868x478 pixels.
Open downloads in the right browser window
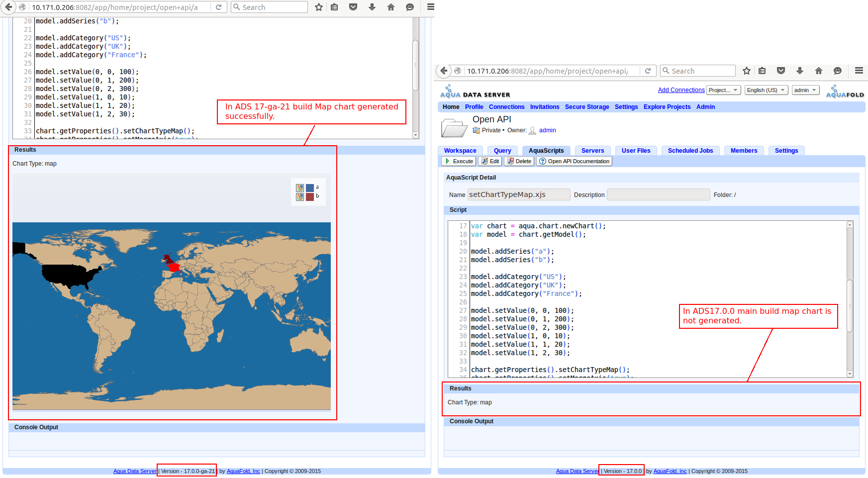[800, 71]
